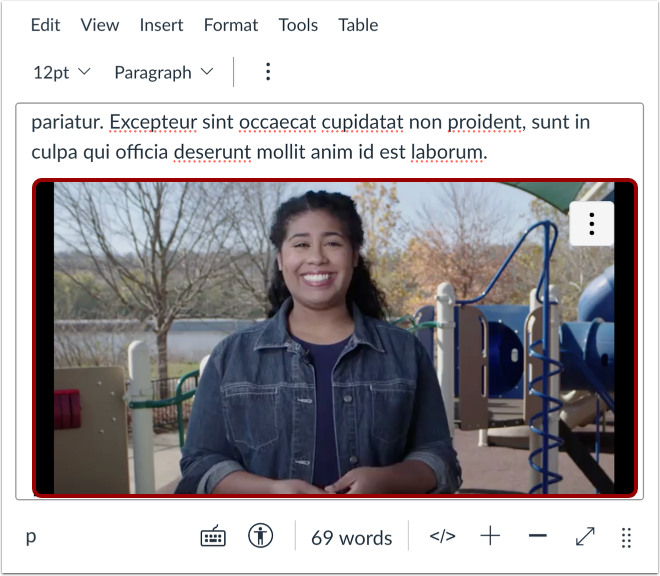View keyboard shortcuts icon
The image size is (660, 576).
coord(213,536)
